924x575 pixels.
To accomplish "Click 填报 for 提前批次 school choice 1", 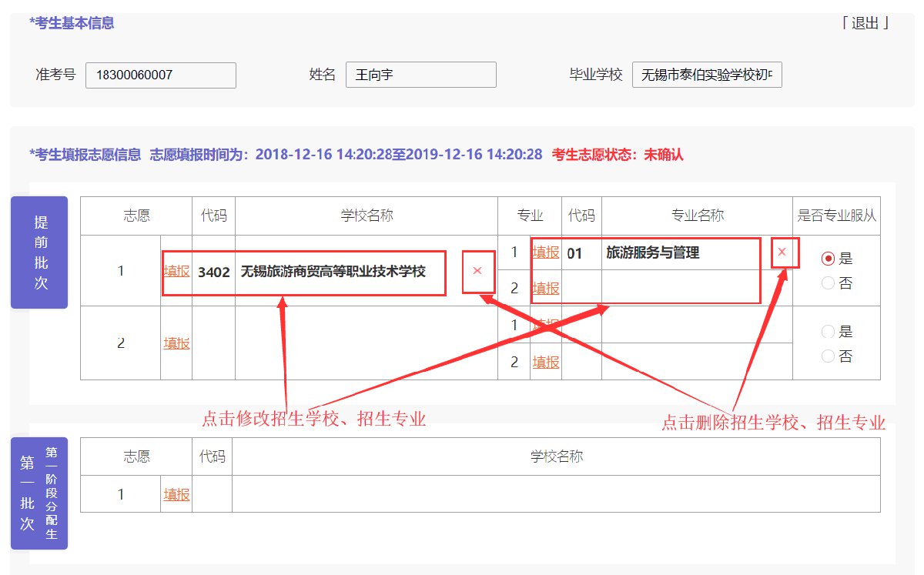I will tap(176, 271).
